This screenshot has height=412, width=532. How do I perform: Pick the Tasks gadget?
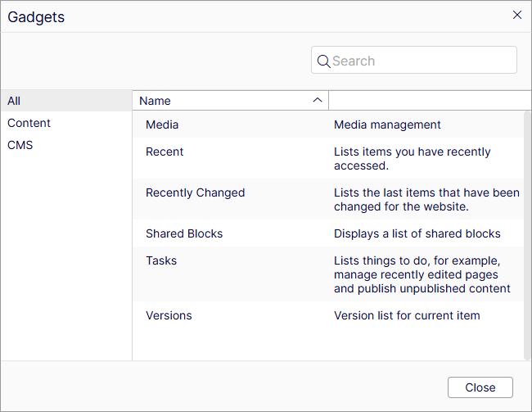coord(161,260)
